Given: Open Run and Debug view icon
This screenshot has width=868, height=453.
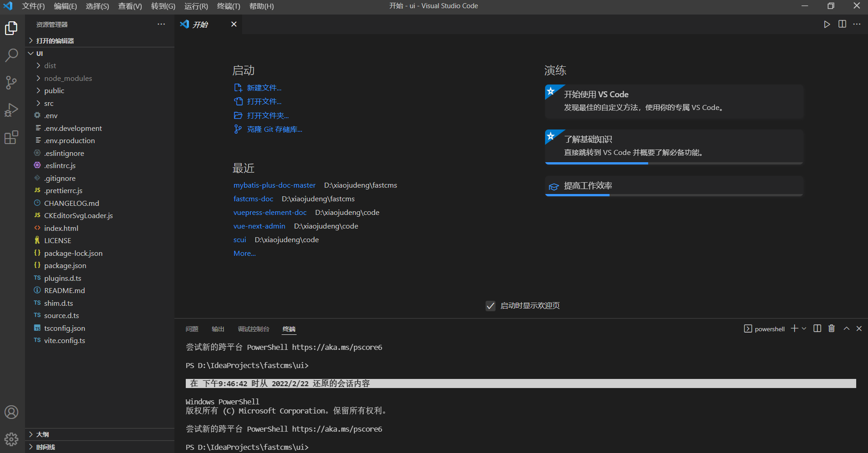Looking at the screenshot, I should coord(11,110).
